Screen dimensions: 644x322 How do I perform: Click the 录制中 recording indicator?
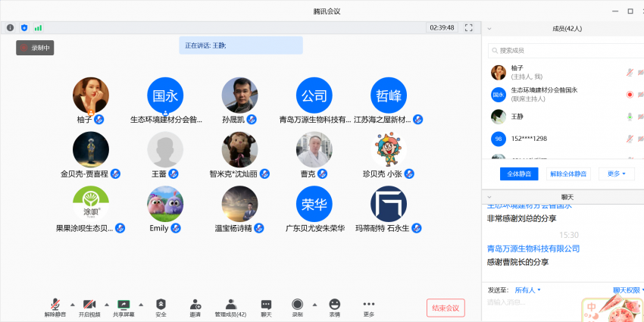(x=35, y=48)
